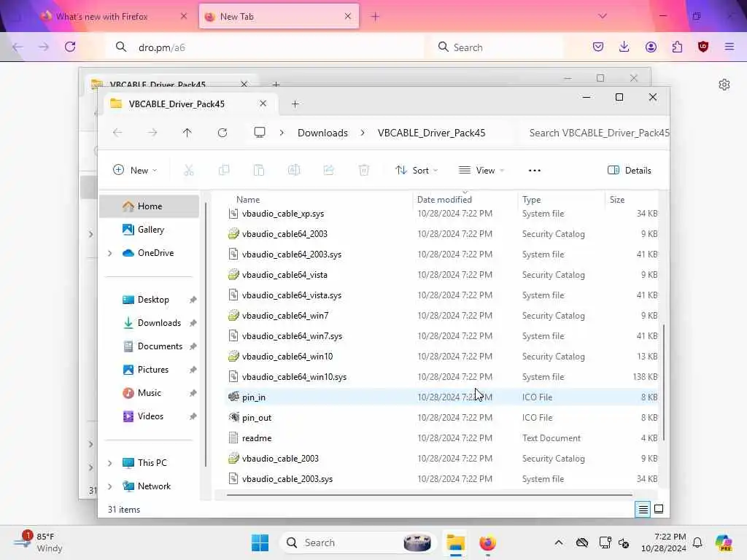Viewport: 747px width, 560px height.
Task: Click the This PC monitor icon in address bar
Action: pos(260,133)
